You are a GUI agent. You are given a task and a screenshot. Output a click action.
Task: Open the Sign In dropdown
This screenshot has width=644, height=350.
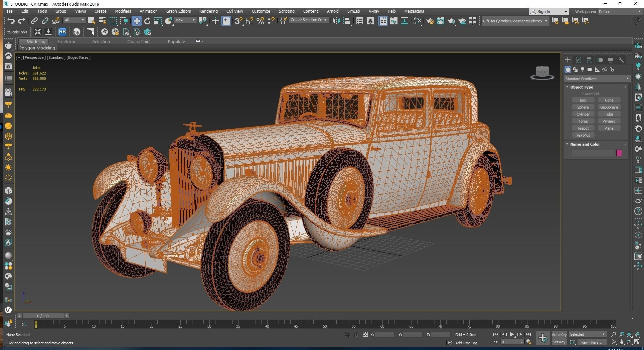pos(548,11)
